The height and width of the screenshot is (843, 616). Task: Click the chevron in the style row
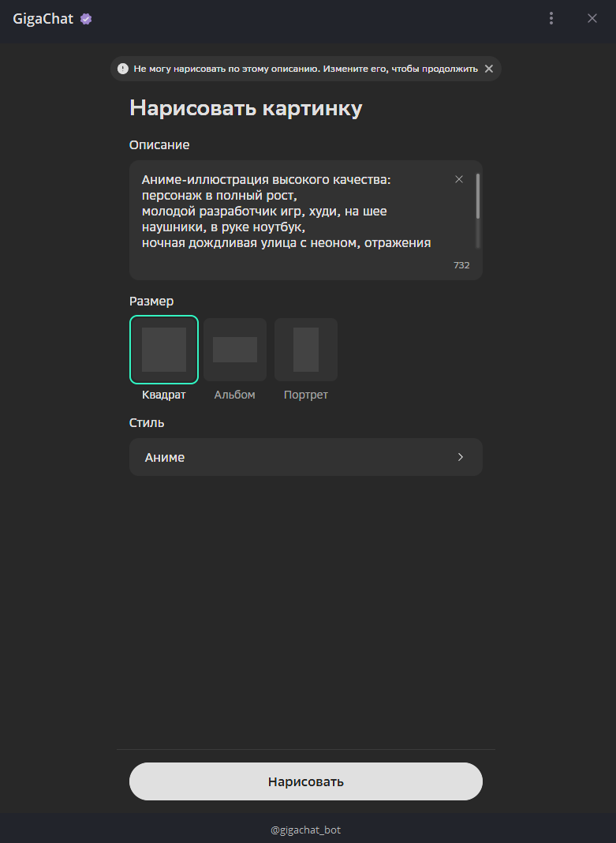click(x=461, y=457)
